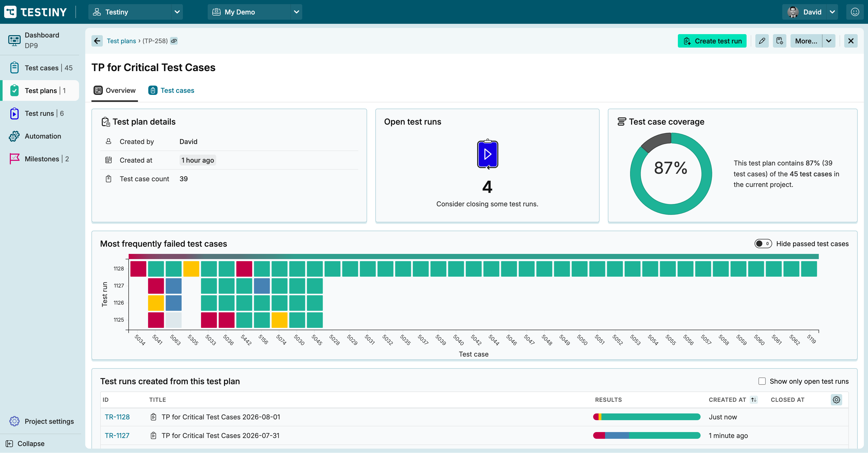Open the smiley feedback icon
This screenshot has width=868, height=453.
(855, 12)
